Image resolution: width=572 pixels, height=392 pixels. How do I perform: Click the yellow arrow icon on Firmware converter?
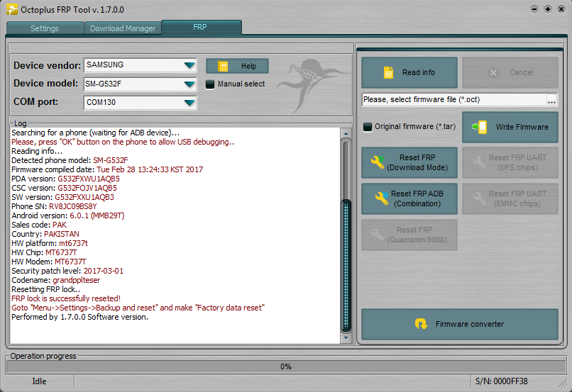(422, 324)
